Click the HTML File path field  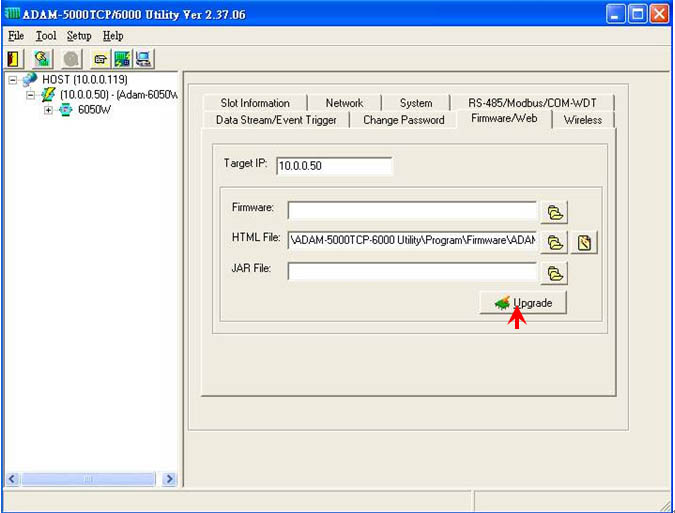coord(412,241)
